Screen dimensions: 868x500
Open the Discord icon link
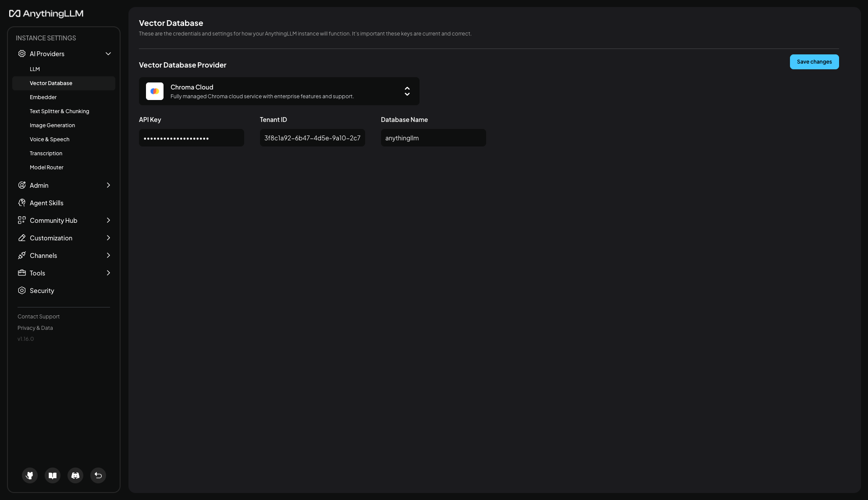(x=75, y=475)
